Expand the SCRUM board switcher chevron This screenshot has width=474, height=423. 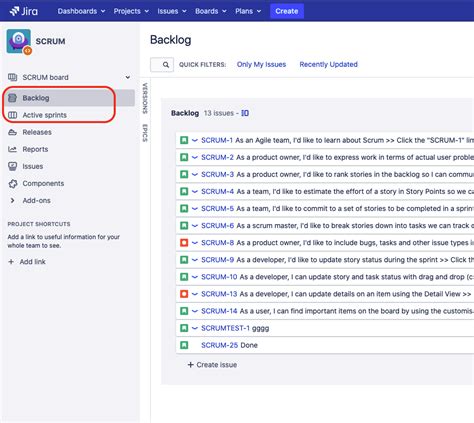[128, 77]
